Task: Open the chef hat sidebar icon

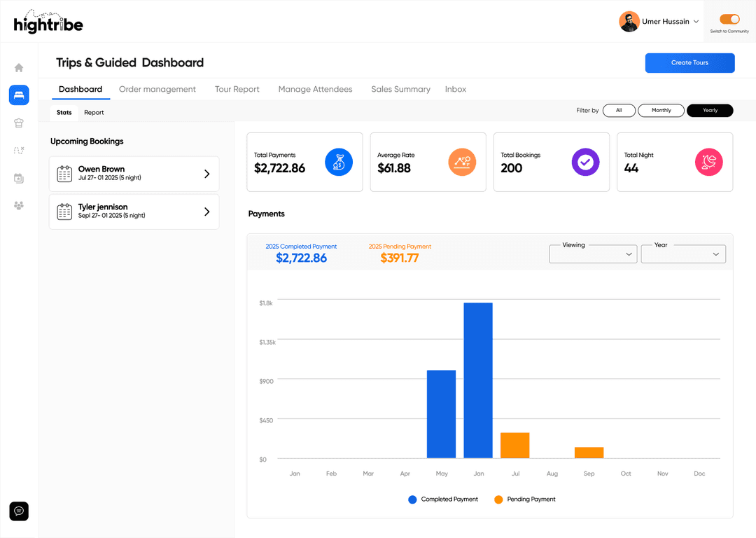Action: [18, 123]
